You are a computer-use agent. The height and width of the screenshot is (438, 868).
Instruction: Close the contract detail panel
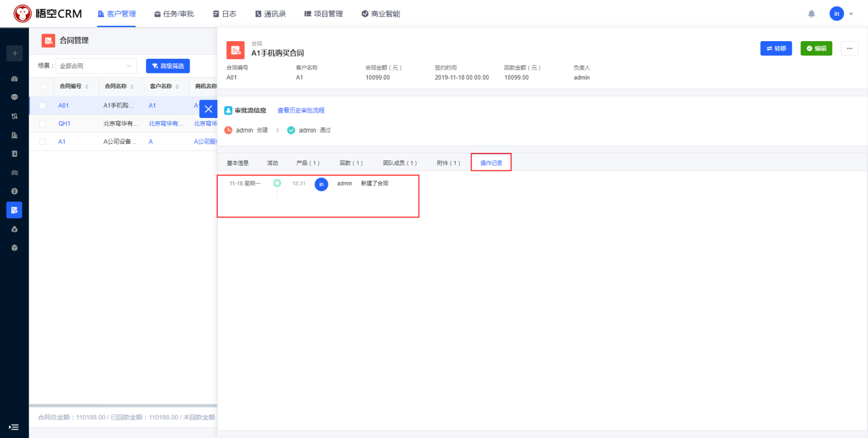tap(208, 109)
